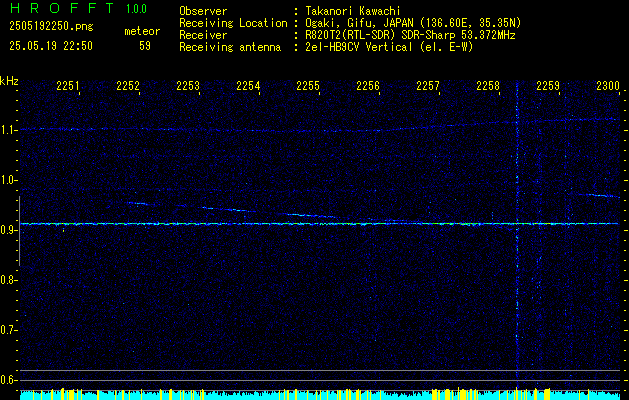Viewport: 629px width, 400px height.
Task: Click the bright carrier line near 0.9 kHz
Action: (319, 223)
